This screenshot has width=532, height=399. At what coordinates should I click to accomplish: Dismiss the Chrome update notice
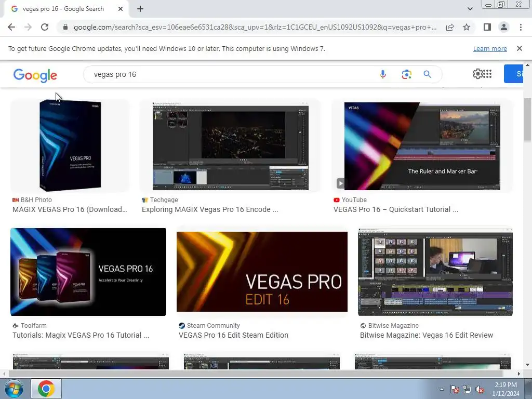(x=520, y=48)
